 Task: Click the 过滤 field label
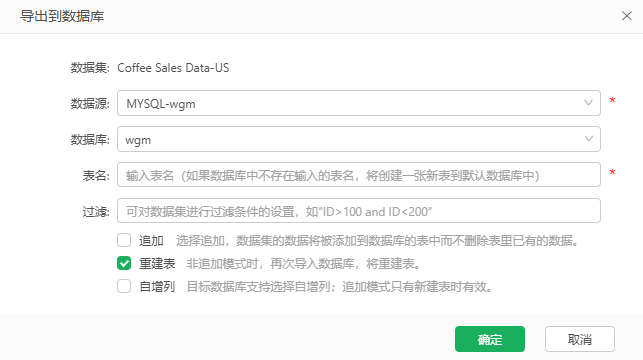[96, 212]
